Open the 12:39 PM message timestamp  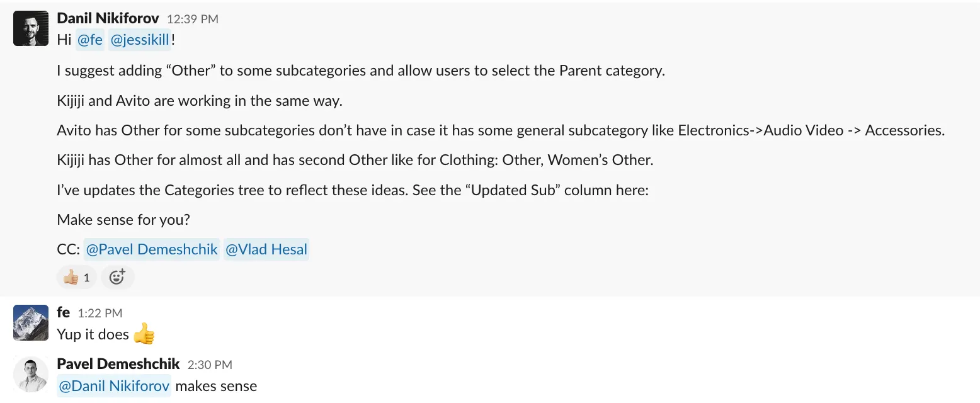[193, 19]
